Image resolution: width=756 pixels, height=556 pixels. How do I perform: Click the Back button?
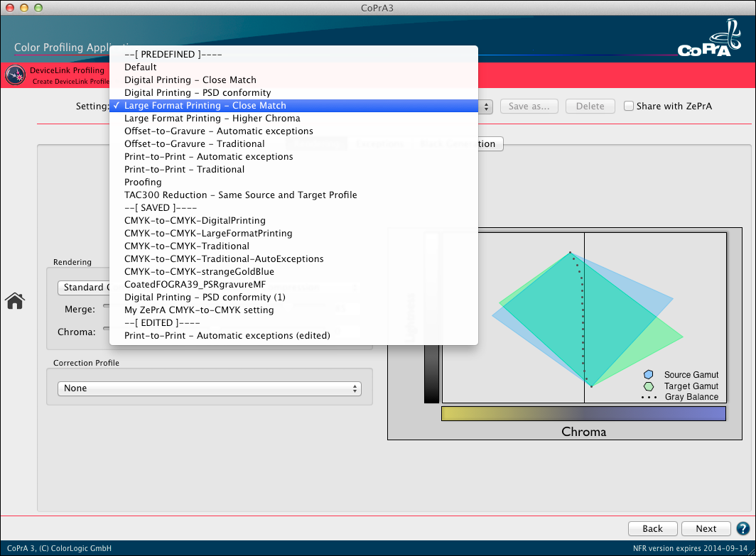pyautogui.click(x=652, y=528)
